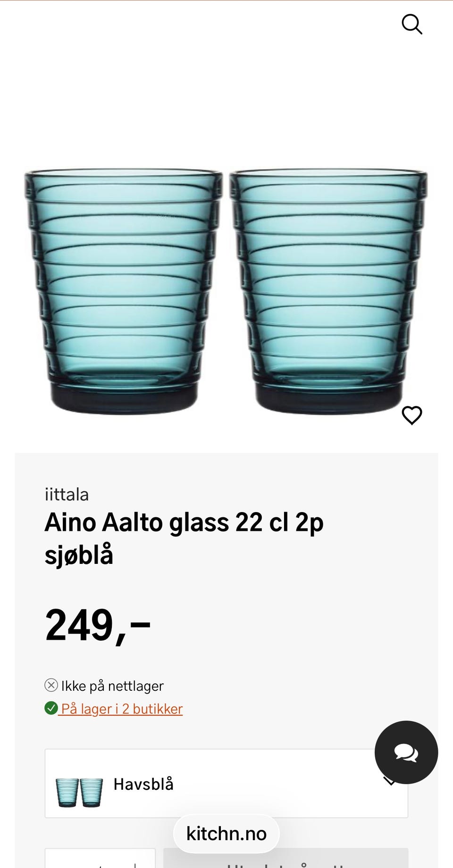Open the live chat bubble
Screen dimensions: 453x868
tap(406, 752)
